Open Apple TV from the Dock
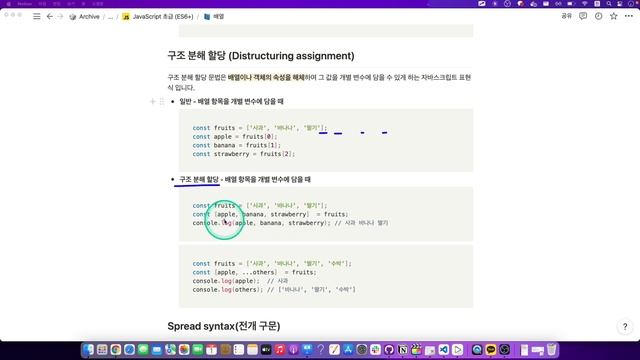Viewport: 640px width, 360px height. point(266,350)
